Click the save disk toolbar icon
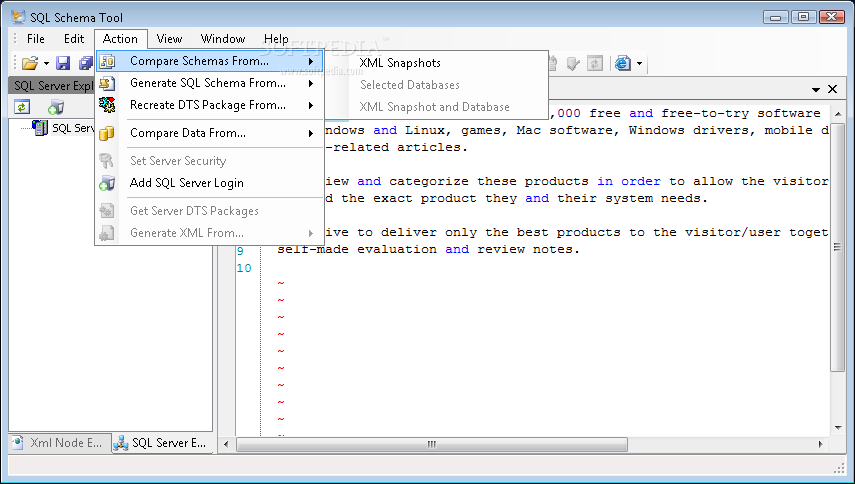The width and height of the screenshot is (855, 484). [x=63, y=63]
